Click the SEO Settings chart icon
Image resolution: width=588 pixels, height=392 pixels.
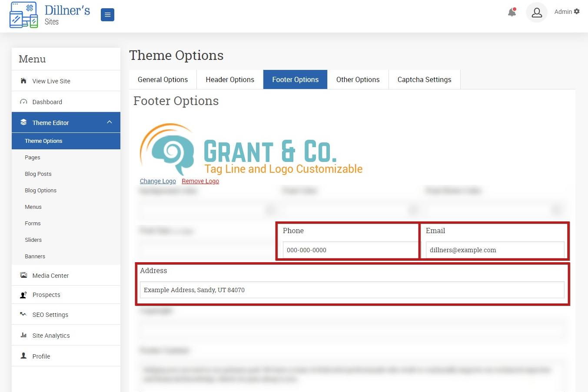point(23,314)
